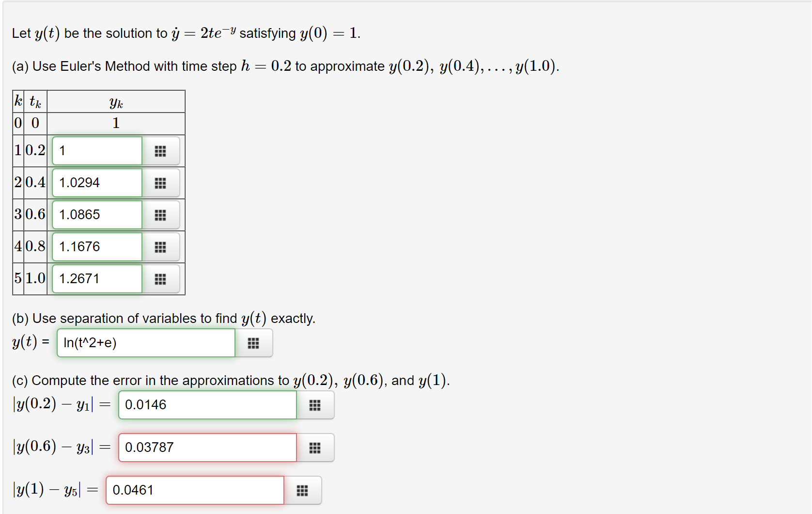This screenshot has width=812, height=514.
Task: Click the cell showing 1 for k=0
Action: pos(116,124)
